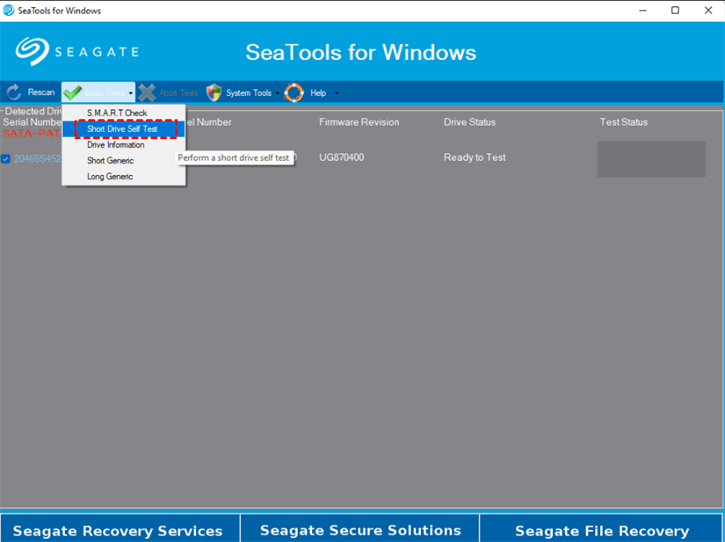Image resolution: width=725 pixels, height=542 pixels.
Task: Expand the Basic Tests dropdown arrow
Action: [130, 94]
